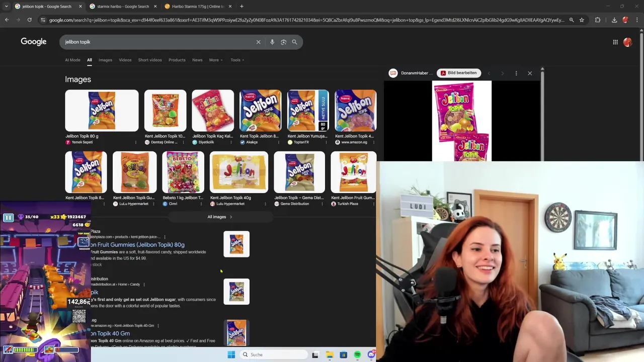Image resolution: width=644 pixels, height=362 pixels.
Task: Open the options menu for the Home › Candy result
Action: (144, 285)
